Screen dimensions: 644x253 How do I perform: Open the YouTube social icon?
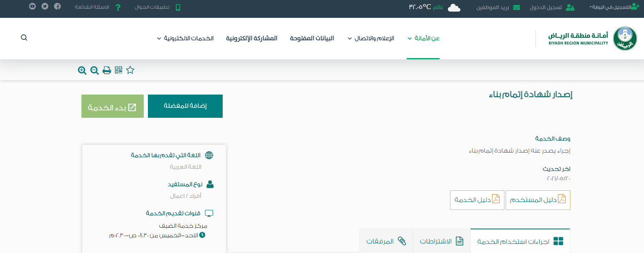[x=32, y=7]
